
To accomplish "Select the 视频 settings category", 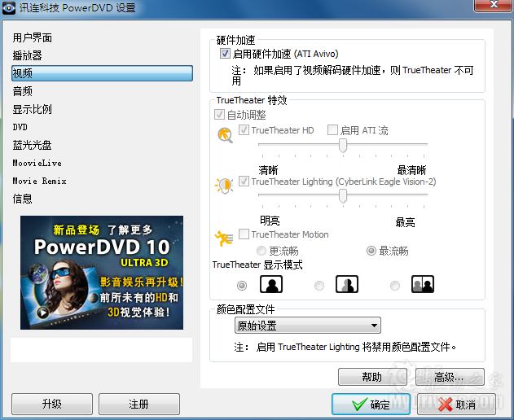I will tap(103, 73).
